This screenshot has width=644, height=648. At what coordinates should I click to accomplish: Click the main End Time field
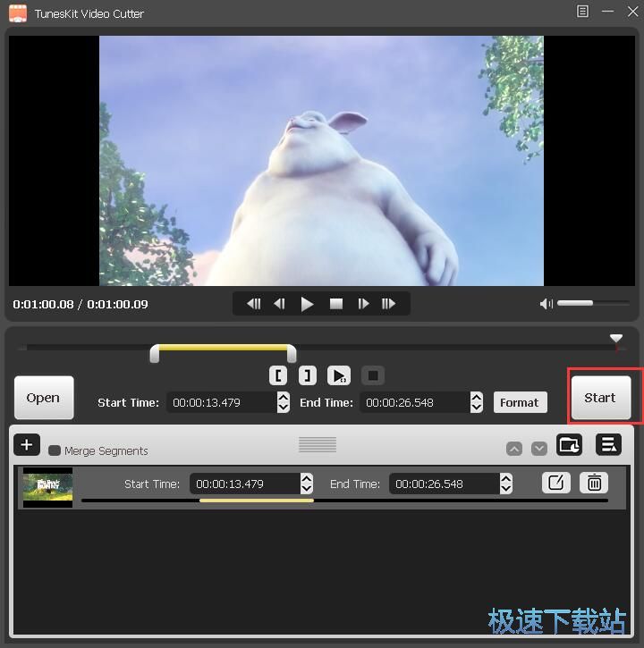pos(415,402)
